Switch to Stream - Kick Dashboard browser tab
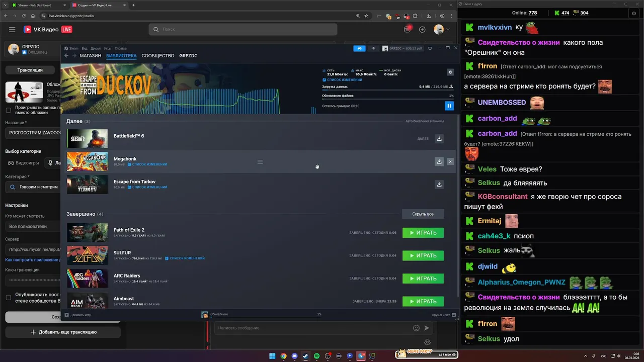Viewport: 644px width, 362px height. click(x=39, y=5)
